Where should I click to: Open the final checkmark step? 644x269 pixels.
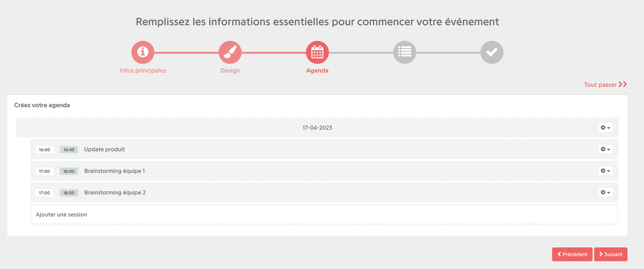(x=492, y=52)
